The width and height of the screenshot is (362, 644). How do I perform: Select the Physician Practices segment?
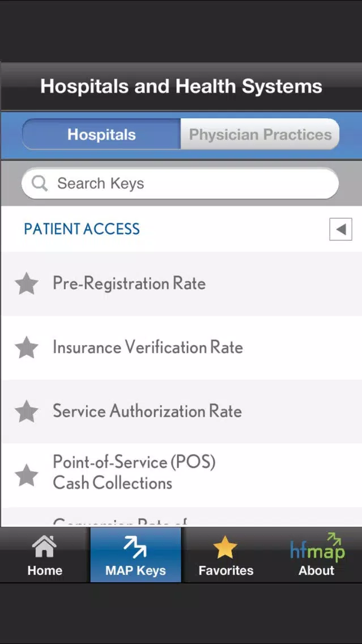[x=260, y=134]
